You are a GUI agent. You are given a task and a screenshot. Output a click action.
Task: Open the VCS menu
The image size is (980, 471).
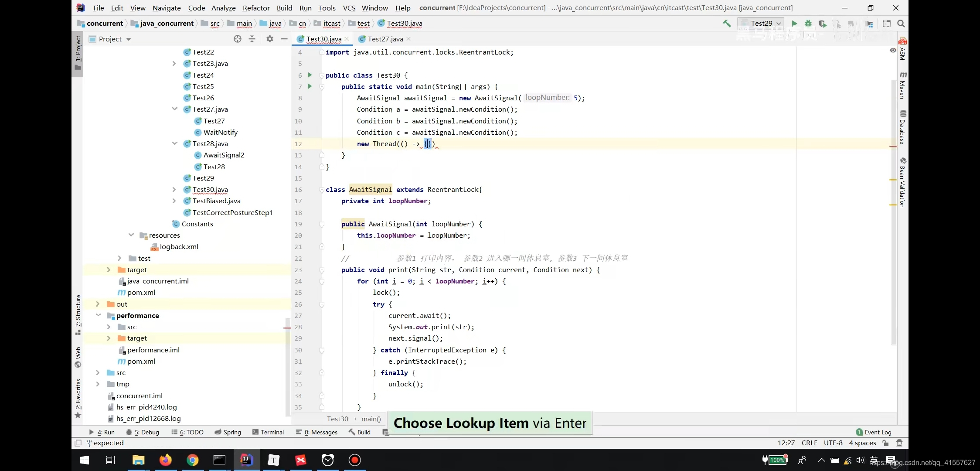349,8
